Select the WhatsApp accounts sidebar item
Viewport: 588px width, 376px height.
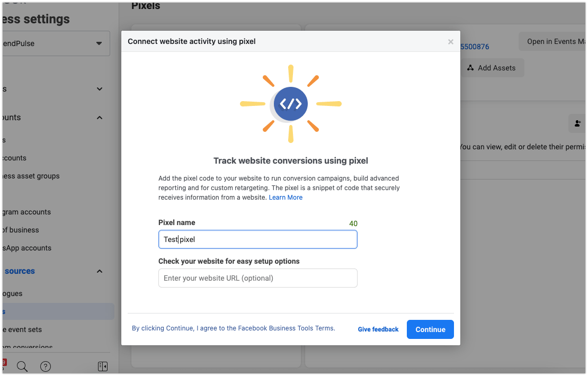26,248
